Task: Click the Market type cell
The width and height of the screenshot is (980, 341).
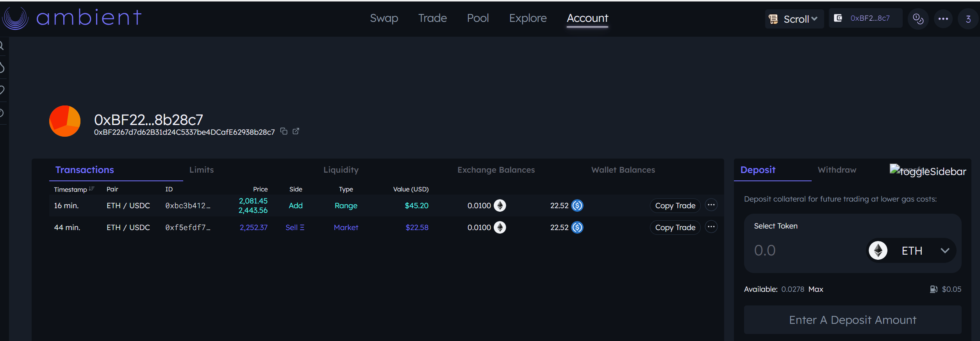Action: pos(346,227)
